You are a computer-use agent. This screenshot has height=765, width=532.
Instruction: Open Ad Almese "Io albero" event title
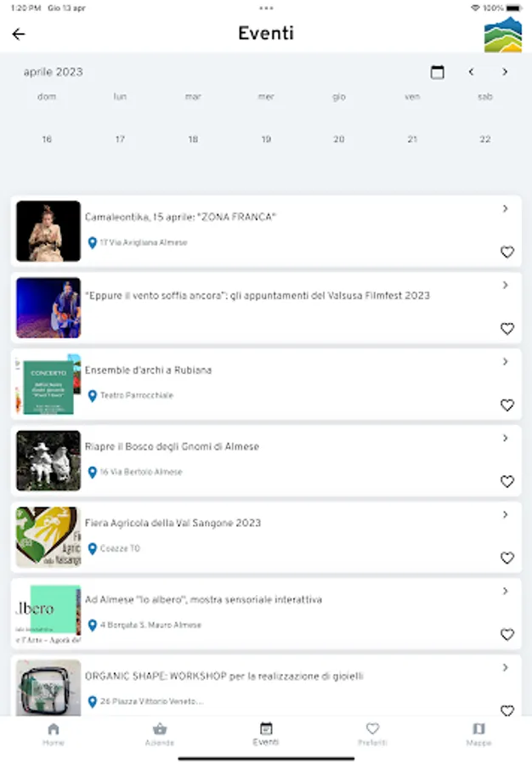(203, 599)
